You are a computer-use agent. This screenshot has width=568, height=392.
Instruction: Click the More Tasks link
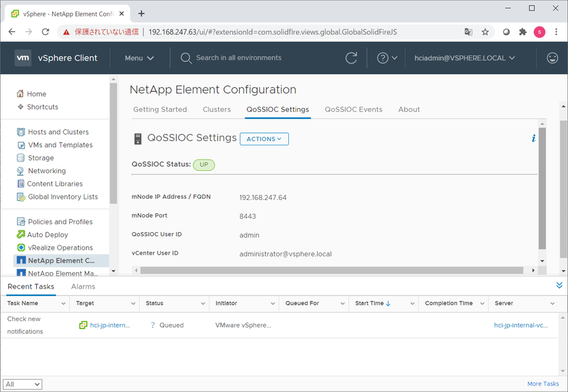click(x=542, y=384)
